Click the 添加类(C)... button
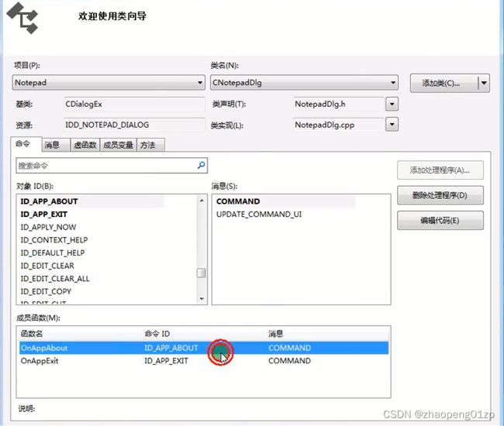The height and width of the screenshot is (426, 504). tap(444, 83)
